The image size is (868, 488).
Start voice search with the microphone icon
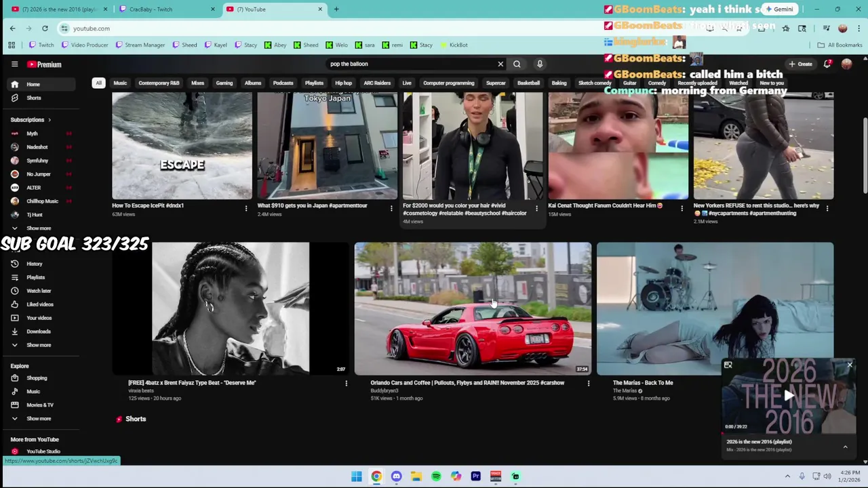click(540, 64)
